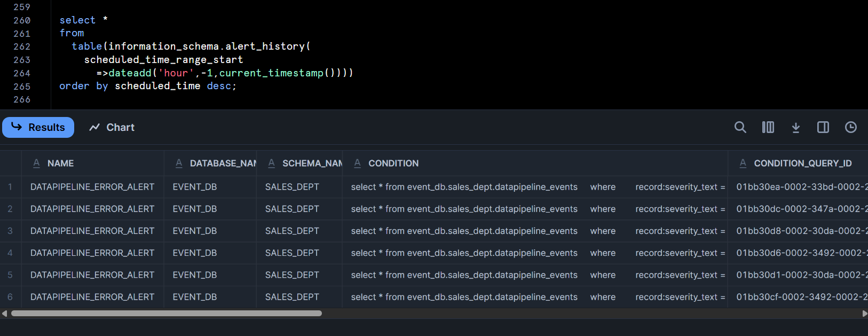The image size is (868, 336).
Task: Select result row number 2
Action: (x=10, y=209)
